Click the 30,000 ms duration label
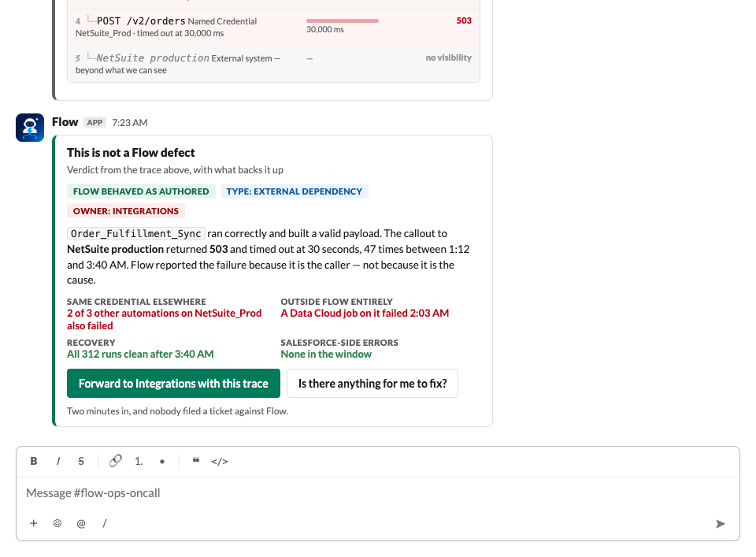This screenshot has width=756, height=557. coord(325,29)
